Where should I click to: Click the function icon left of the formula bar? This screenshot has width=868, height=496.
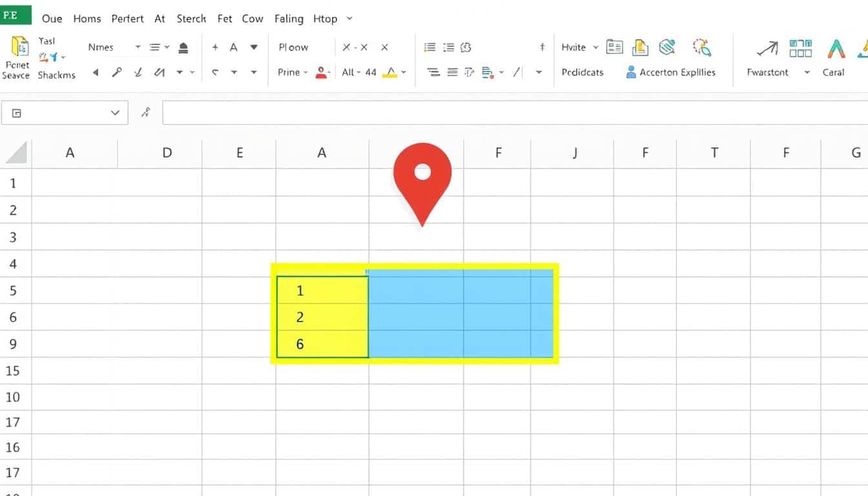[146, 113]
